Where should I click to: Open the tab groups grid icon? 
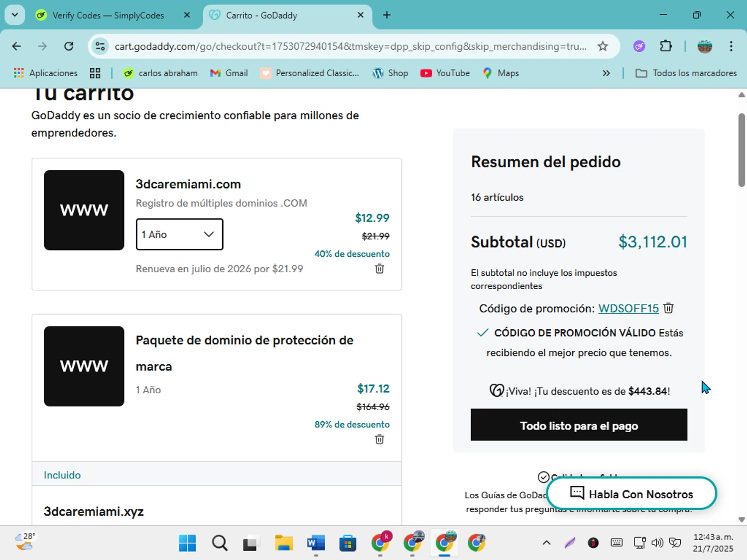coord(95,73)
